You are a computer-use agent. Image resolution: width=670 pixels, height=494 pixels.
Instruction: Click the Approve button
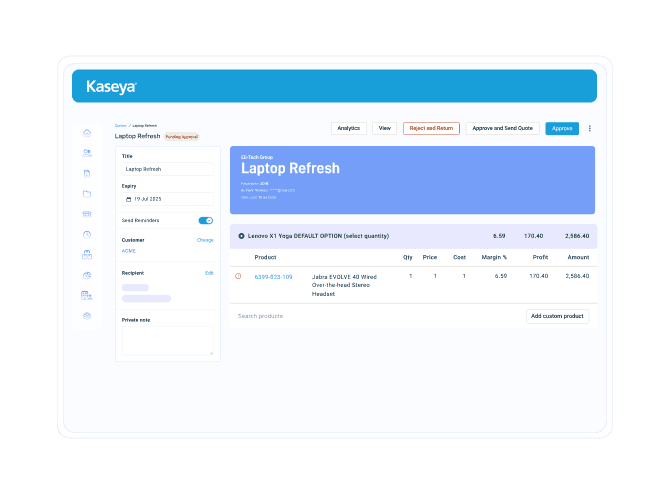point(562,128)
